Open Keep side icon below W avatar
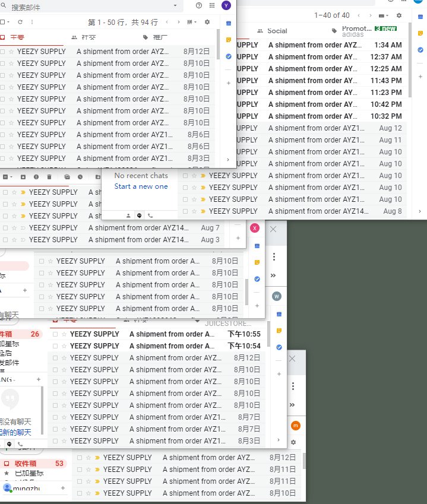427x504 pixels. point(279,331)
